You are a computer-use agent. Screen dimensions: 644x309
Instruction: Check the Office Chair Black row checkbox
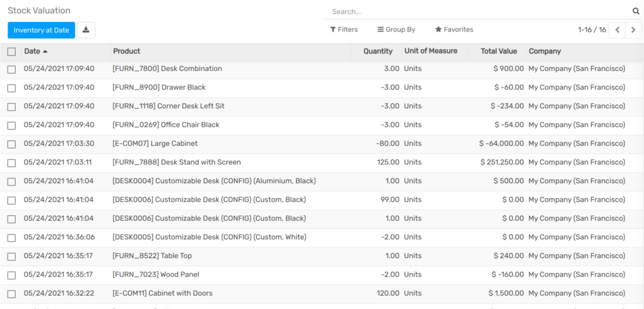point(11,125)
